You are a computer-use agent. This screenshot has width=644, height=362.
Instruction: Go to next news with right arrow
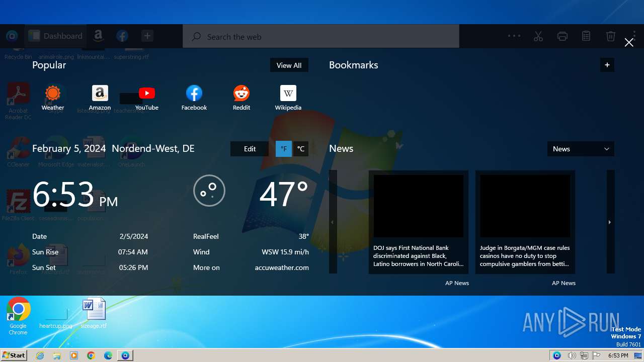(x=610, y=222)
